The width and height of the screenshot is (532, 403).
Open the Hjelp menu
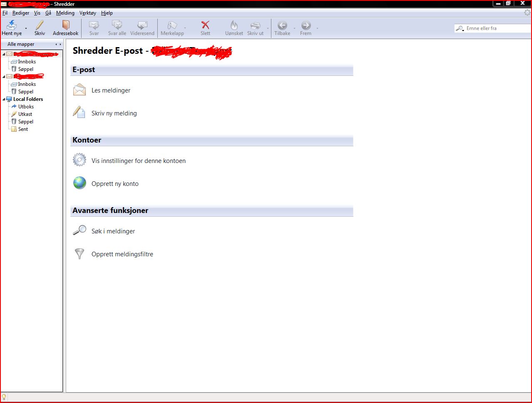[x=107, y=13]
